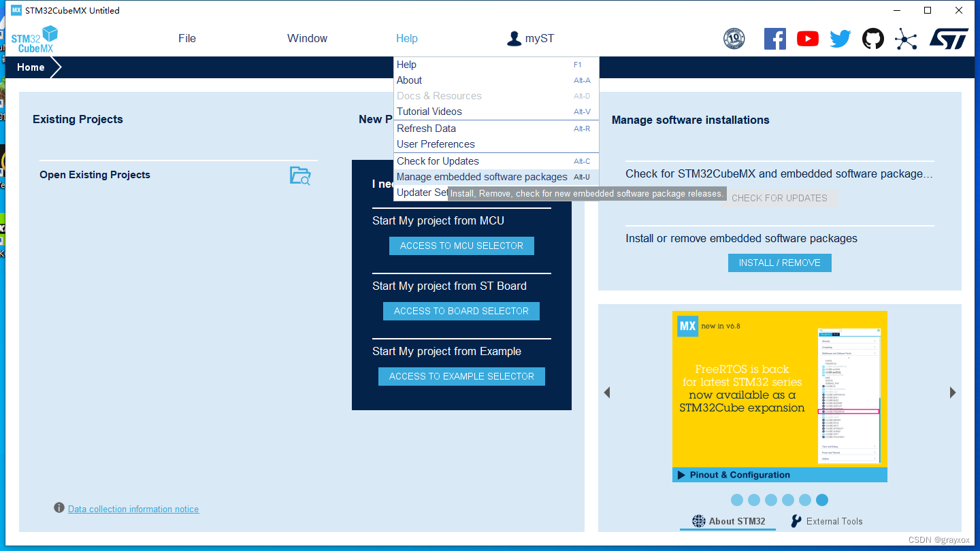Choose Tutorial Videos menu entry
The width and height of the screenshot is (980, 551).
[x=496, y=112]
